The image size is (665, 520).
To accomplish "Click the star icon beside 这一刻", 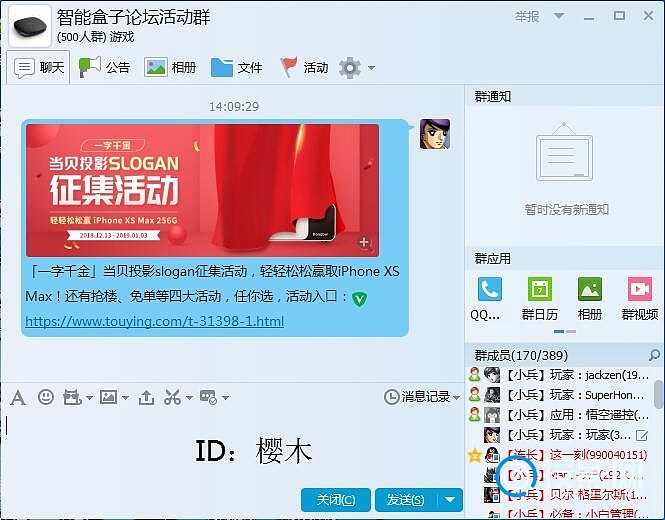I will [x=475, y=455].
